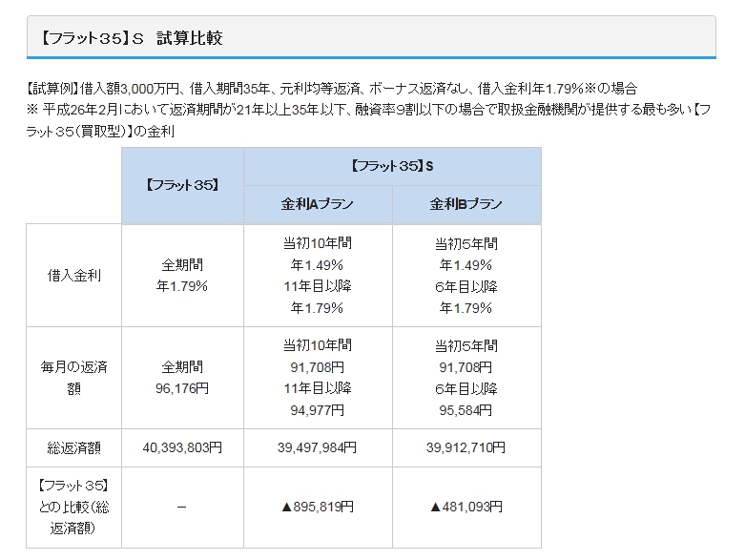Click the 39,497,984円 total for Plan A

318,446
